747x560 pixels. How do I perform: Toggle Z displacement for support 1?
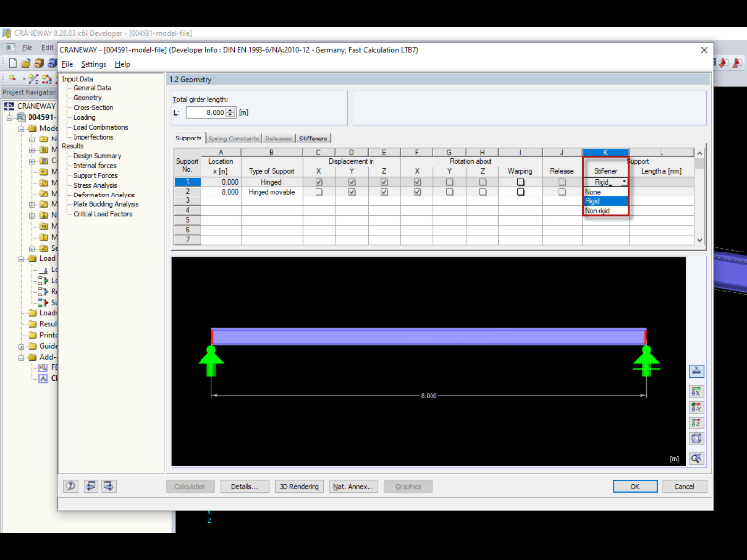[384, 182]
